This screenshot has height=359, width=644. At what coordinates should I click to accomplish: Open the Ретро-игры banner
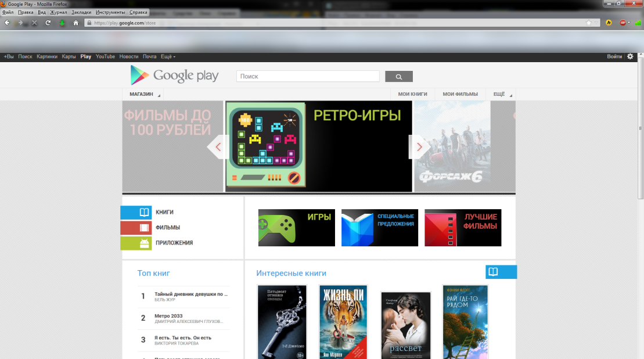319,146
